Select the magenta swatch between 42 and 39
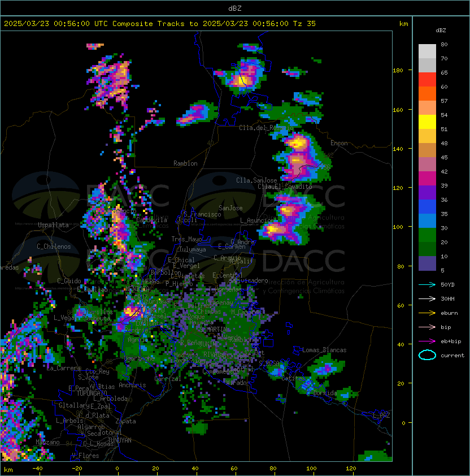This screenshot has width=470, height=476. (x=427, y=179)
